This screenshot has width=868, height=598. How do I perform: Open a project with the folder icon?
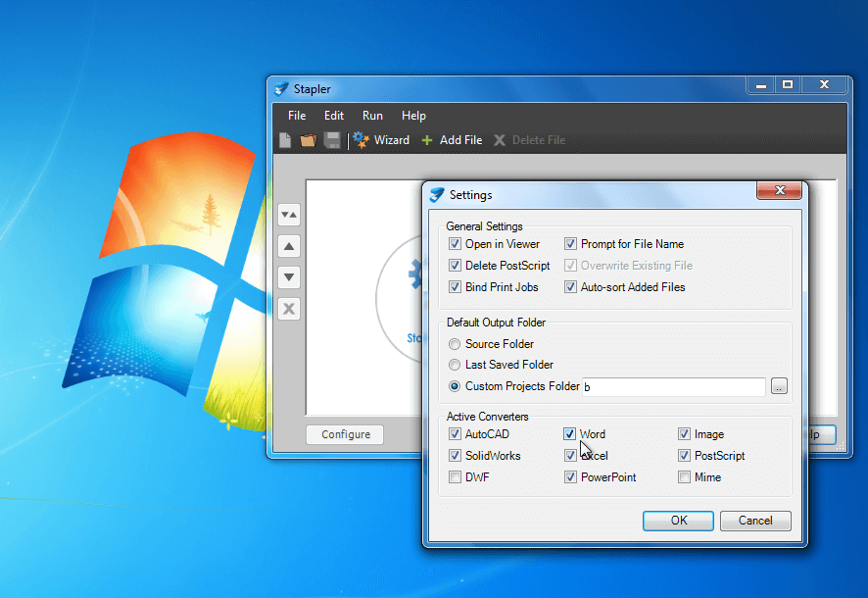click(309, 140)
